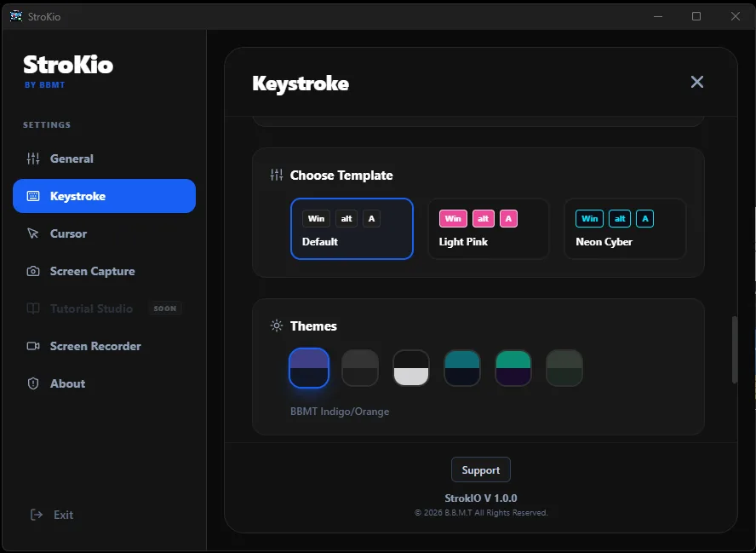Screen dimensions: 756x553
Task: Click the 2026 B.B.M.T copyright text
Action: pos(481,512)
